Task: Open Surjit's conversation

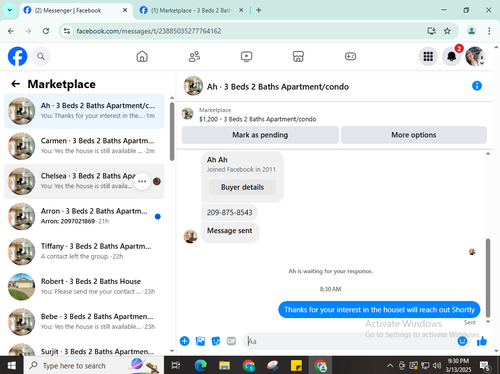Action: [84, 349]
